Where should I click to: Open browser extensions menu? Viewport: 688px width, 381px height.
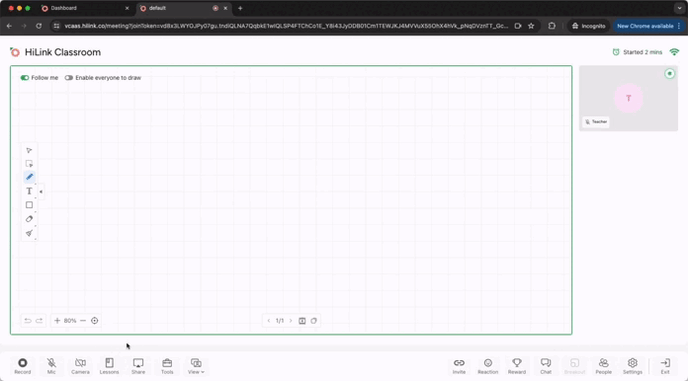pyautogui.click(x=552, y=26)
